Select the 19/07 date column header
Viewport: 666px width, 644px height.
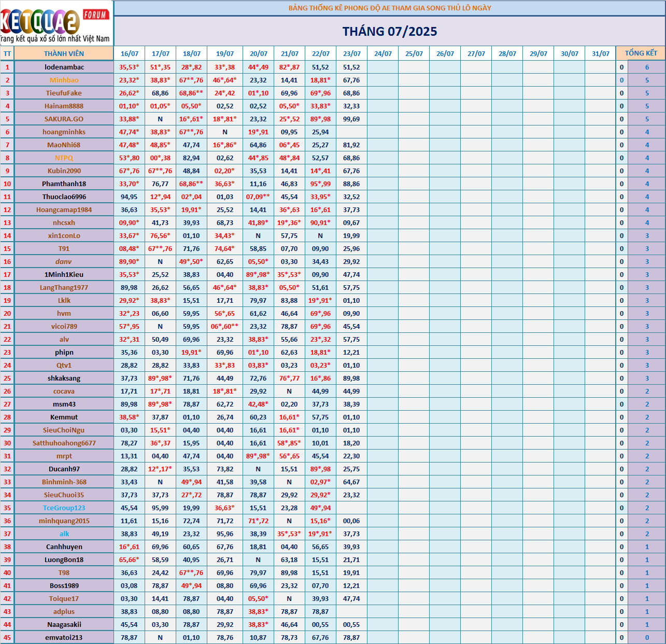point(225,53)
